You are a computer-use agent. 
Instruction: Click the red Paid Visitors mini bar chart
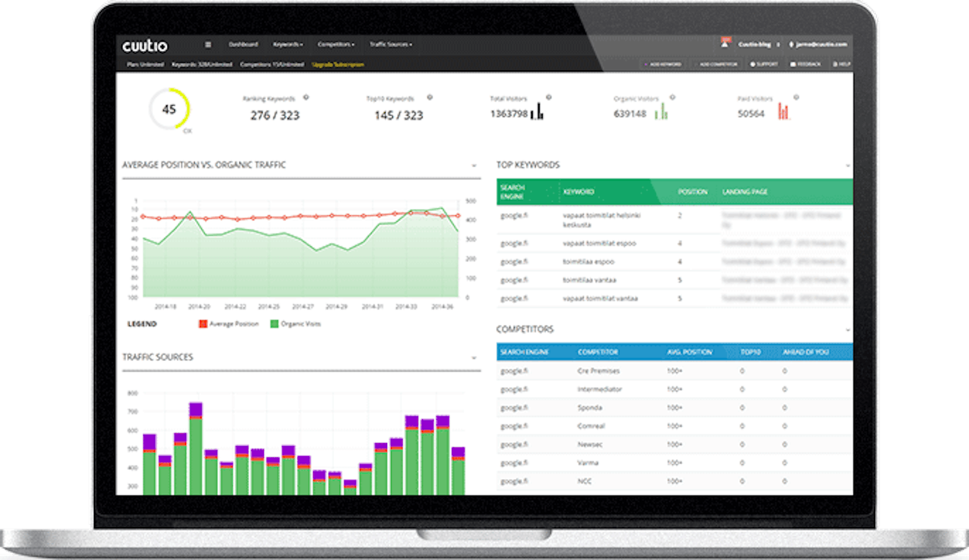784,111
